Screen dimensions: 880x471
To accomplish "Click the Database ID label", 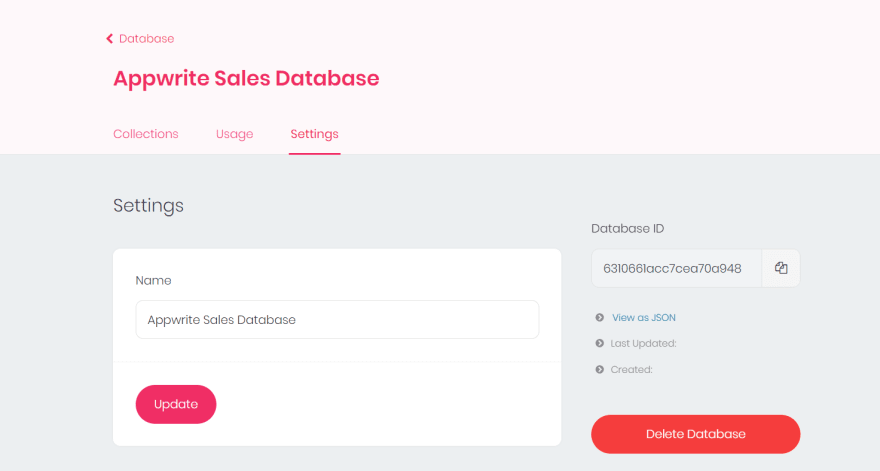I will click(627, 228).
